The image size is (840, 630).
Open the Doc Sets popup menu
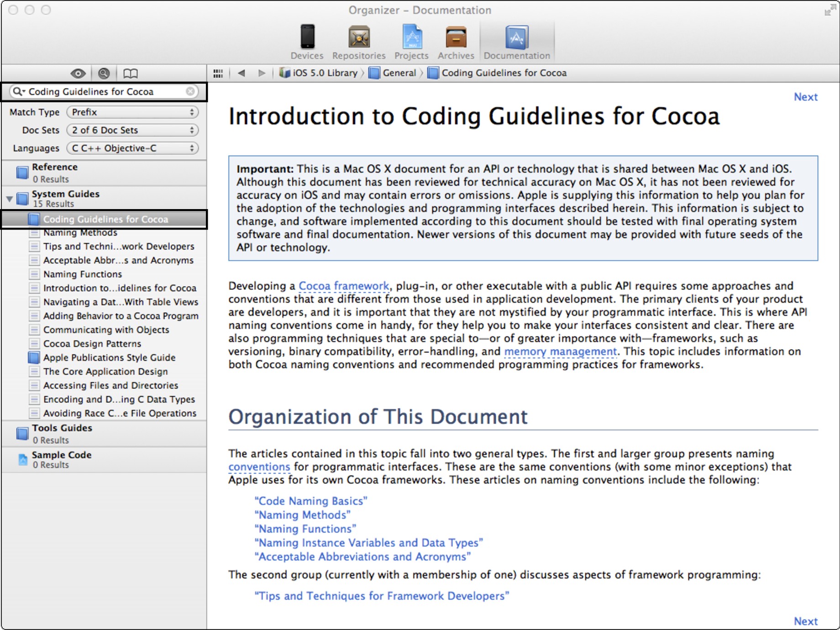click(132, 130)
